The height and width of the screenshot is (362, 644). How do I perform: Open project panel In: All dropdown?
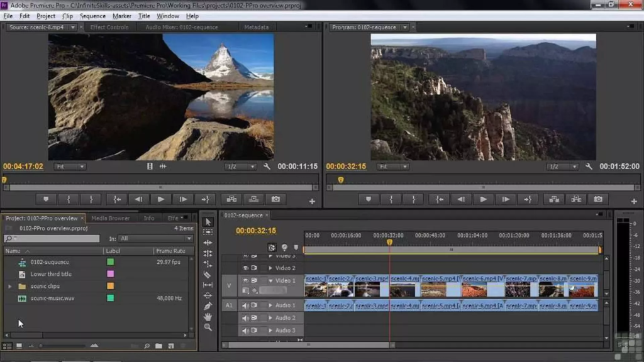tap(155, 238)
